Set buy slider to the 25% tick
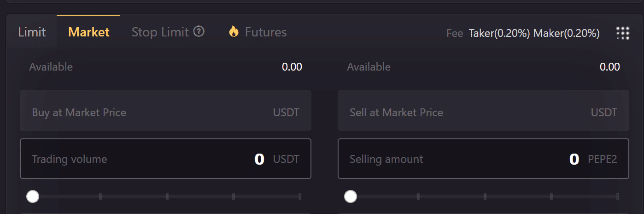Image resolution: width=644 pixels, height=214 pixels. click(100, 197)
